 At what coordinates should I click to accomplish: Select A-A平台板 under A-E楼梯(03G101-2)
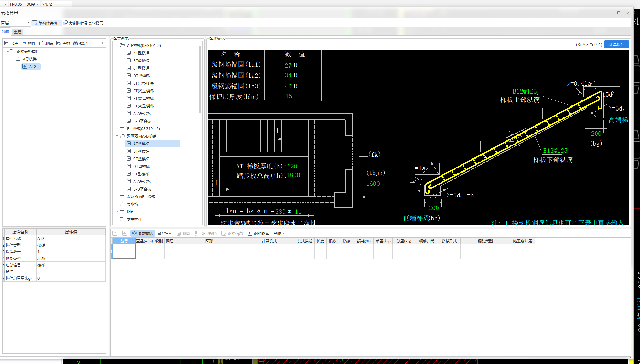coord(142,114)
